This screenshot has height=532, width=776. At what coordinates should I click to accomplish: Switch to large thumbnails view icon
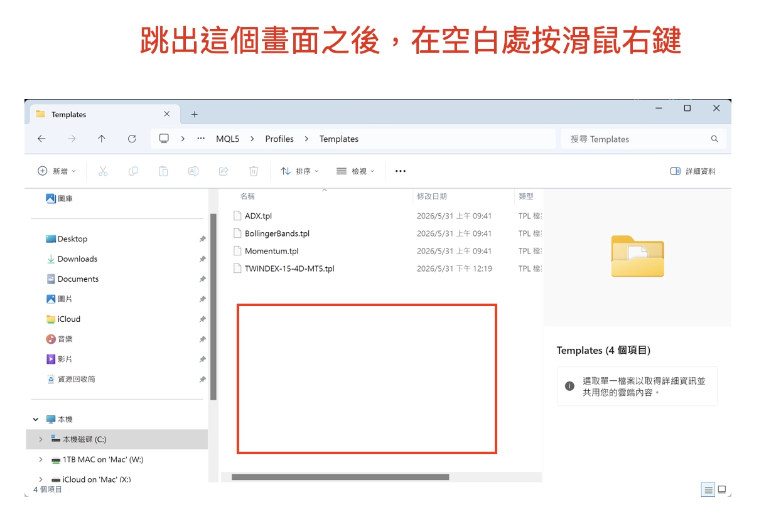click(722, 489)
